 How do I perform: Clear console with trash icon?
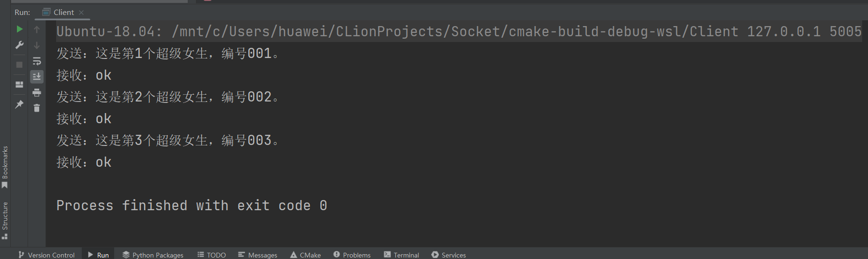click(x=37, y=108)
